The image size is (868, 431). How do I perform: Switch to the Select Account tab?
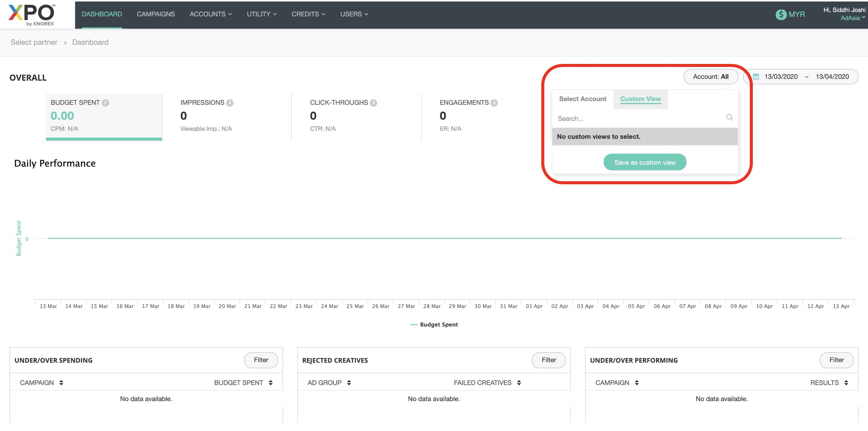point(582,99)
